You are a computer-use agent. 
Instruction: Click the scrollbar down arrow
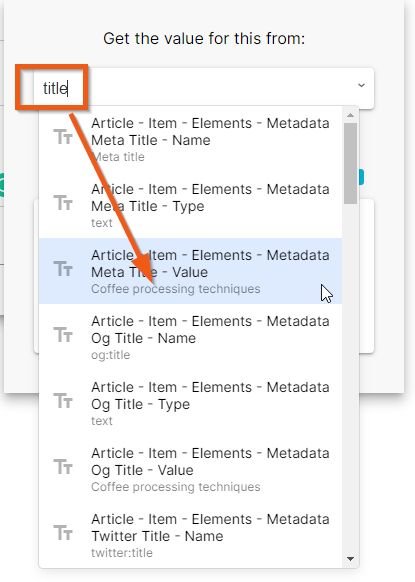(350, 559)
